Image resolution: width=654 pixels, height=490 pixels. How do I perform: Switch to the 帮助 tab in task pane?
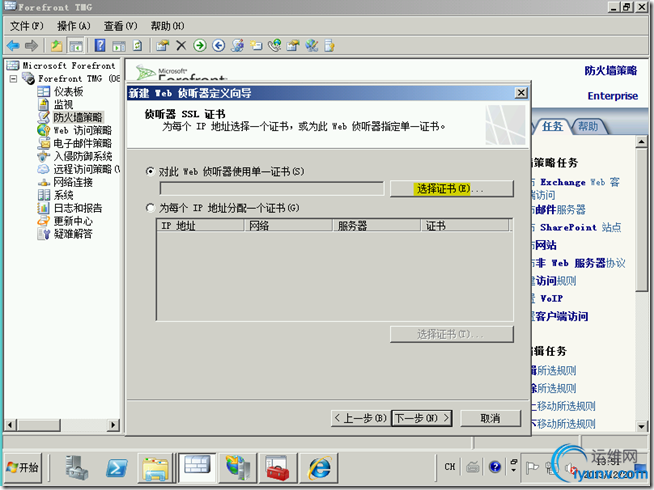coord(588,126)
